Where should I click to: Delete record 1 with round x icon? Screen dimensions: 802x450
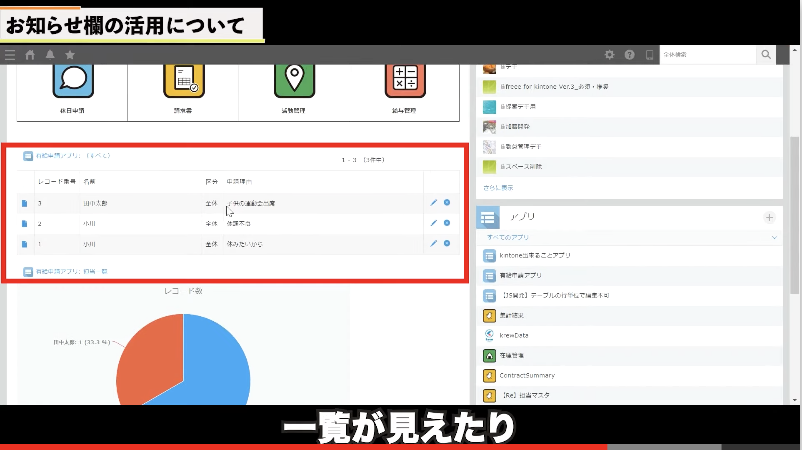point(447,243)
